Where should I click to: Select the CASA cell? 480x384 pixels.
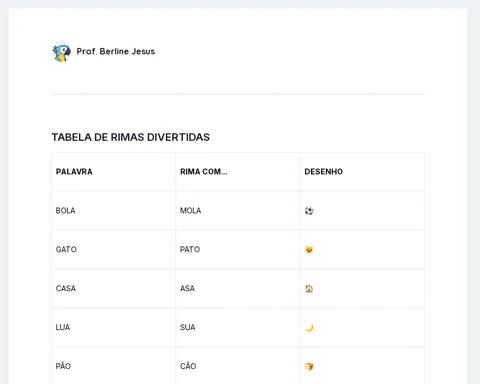coord(114,289)
